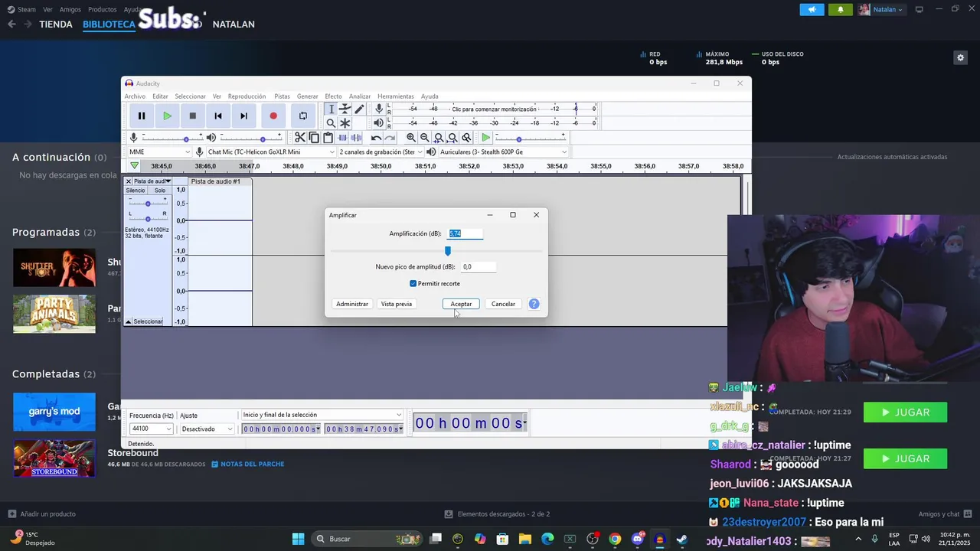The width and height of the screenshot is (980, 551).
Task: Open the Auriculares playback device dropdown
Action: [x=503, y=152]
